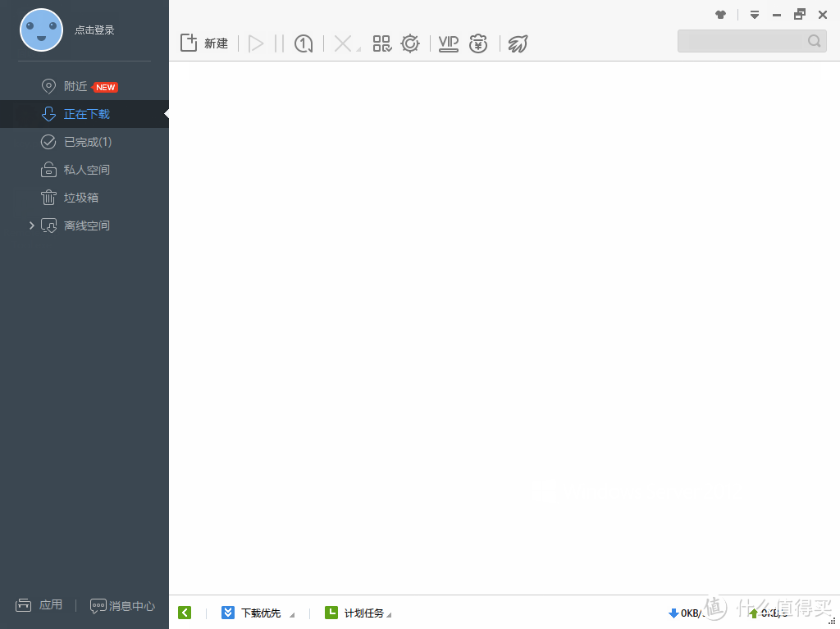Click the pause download icon
Image resolution: width=840 pixels, height=629 pixels.
(x=279, y=43)
